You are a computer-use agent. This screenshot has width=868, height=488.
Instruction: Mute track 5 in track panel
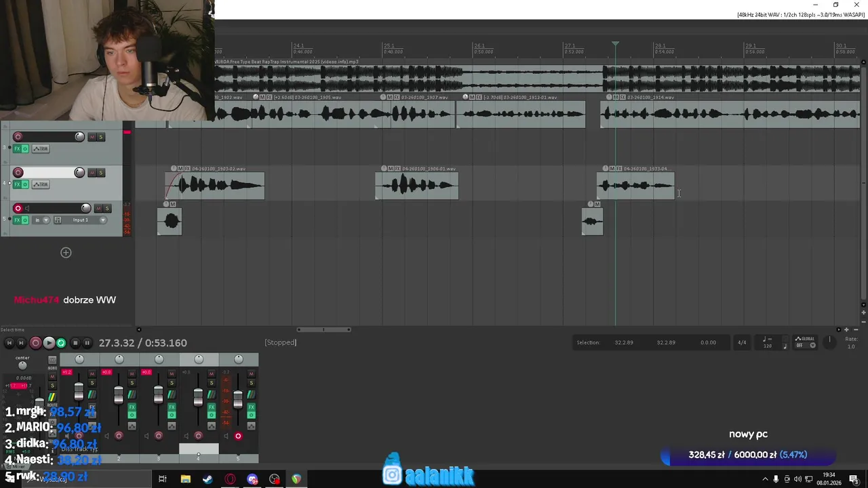[98, 208]
